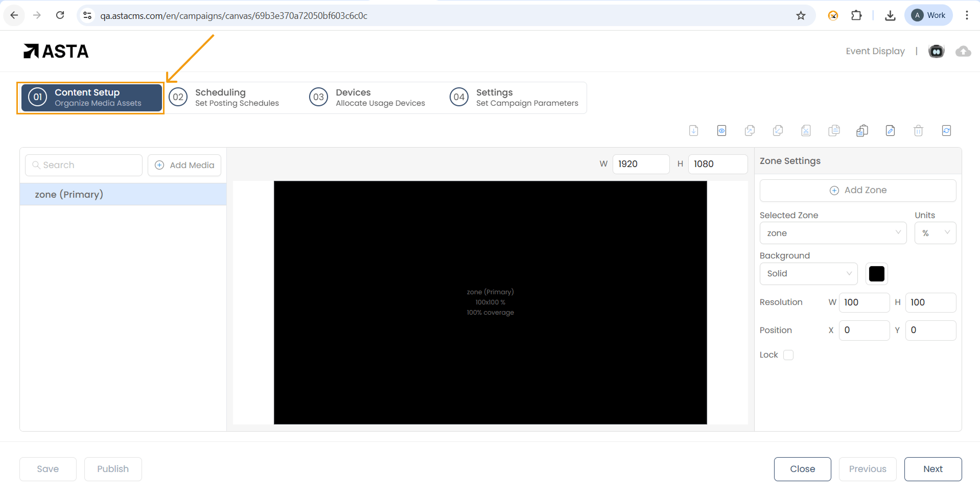Open the Background Solid dropdown
The image size is (980, 496).
(808, 274)
